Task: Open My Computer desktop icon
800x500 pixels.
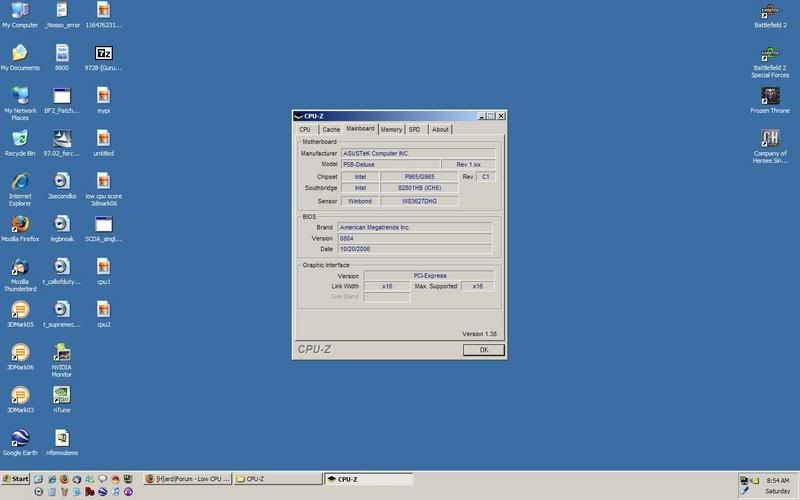Action: (x=20, y=15)
